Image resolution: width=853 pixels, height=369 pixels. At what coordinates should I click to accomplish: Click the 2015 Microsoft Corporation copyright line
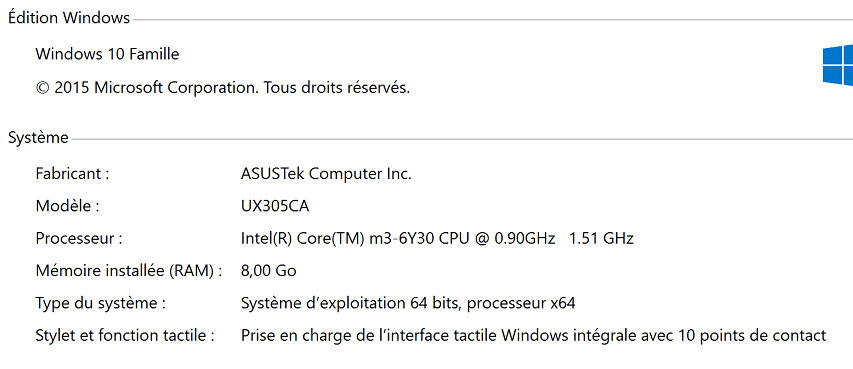[x=222, y=87]
